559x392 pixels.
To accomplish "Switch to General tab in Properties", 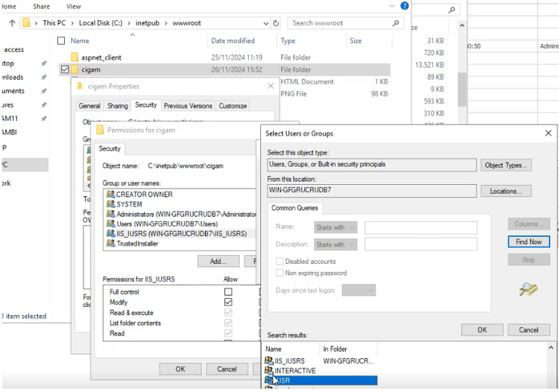I will tap(89, 106).
